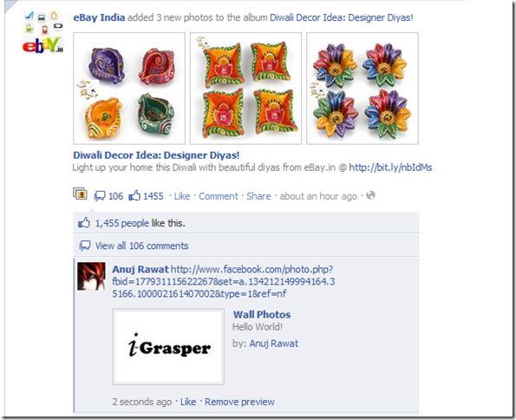
Task: Open Anuj Rawat's profile avatar
Action: (91, 276)
